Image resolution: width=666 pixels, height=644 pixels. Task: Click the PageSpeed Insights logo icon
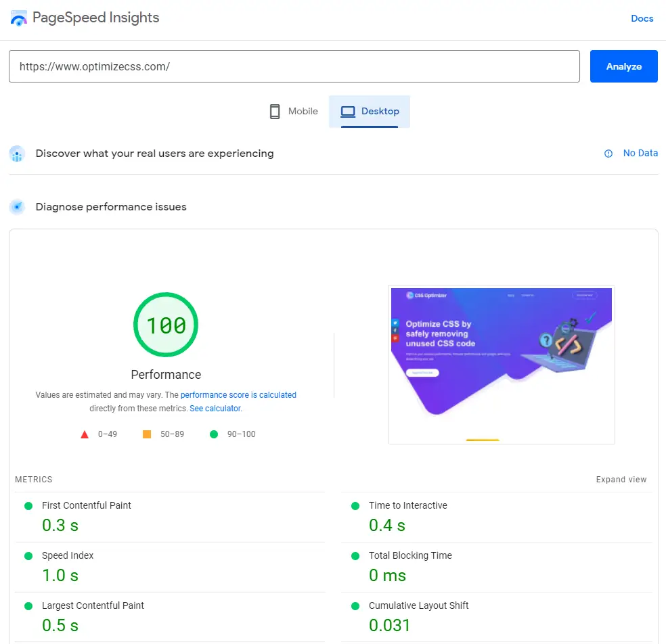(x=18, y=18)
